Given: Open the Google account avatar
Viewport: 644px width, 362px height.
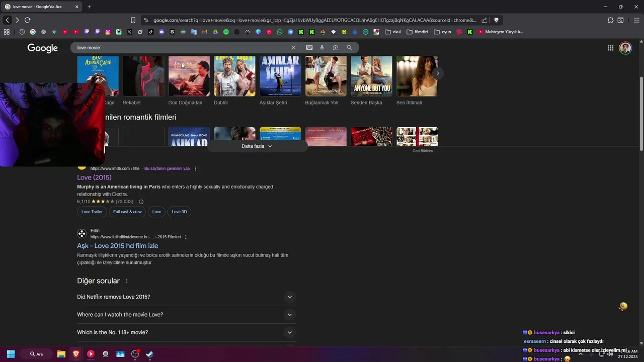Looking at the screenshot, I should [625, 48].
